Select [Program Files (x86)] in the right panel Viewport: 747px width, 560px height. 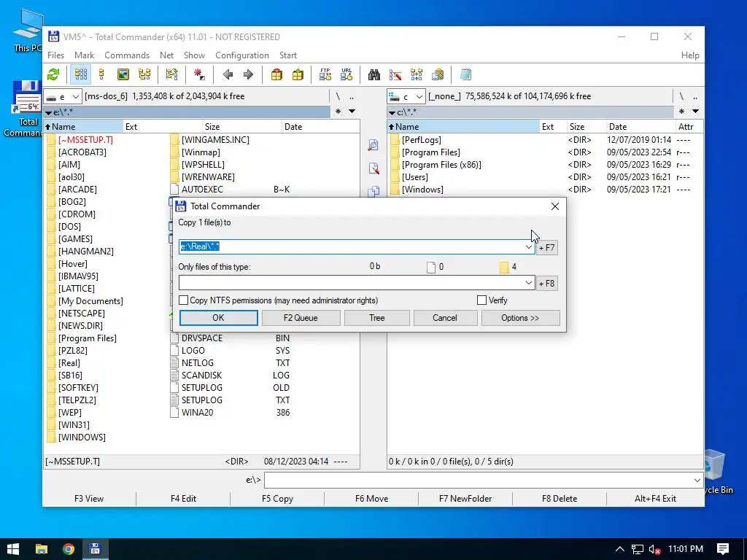tap(441, 165)
